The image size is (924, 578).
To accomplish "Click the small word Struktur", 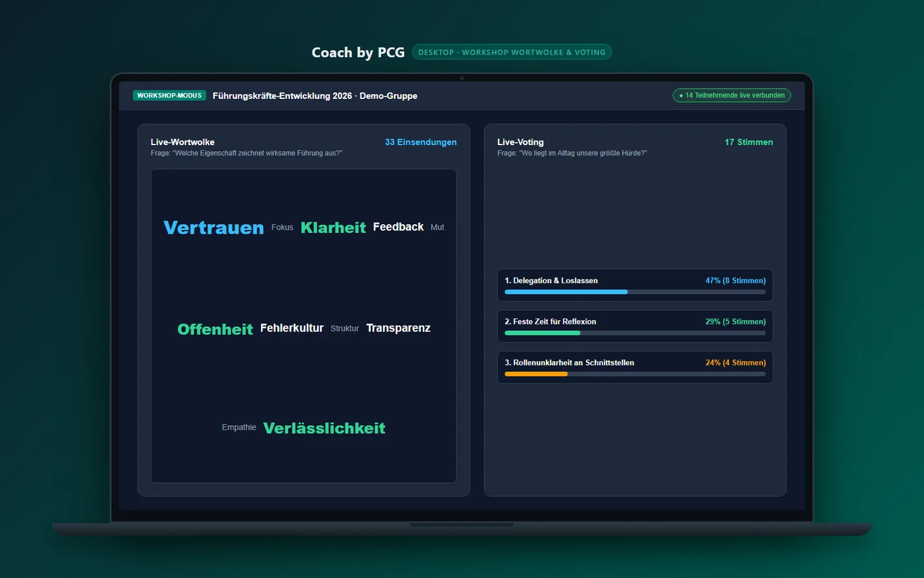I will click(x=345, y=328).
